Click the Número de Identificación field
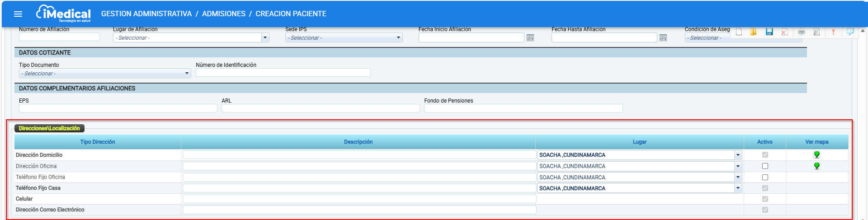868x220 pixels. pos(283,73)
